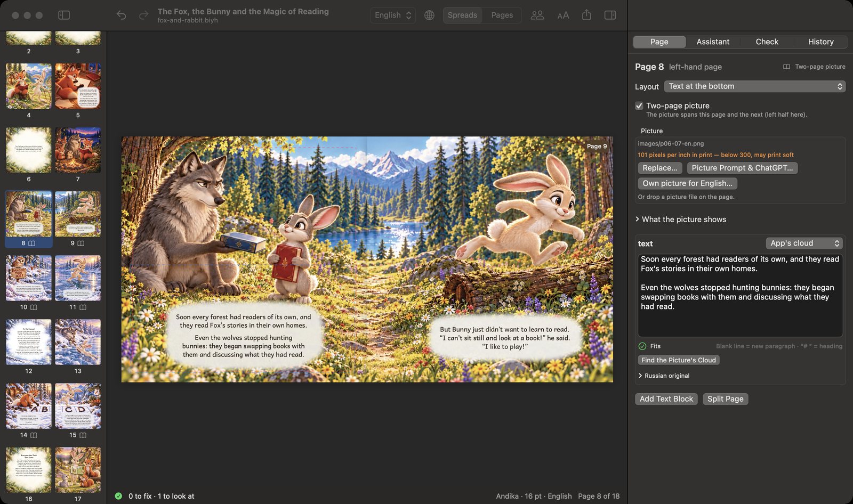Switch to the Check tab
The width and height of the screenshot is (853, 504).
point(767,42)
